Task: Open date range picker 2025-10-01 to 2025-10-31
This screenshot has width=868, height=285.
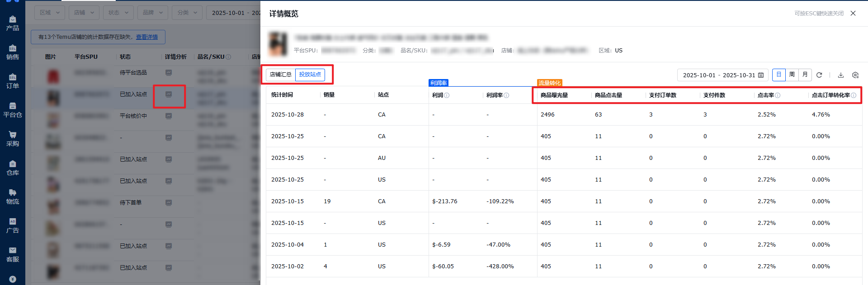Action: 722,75
